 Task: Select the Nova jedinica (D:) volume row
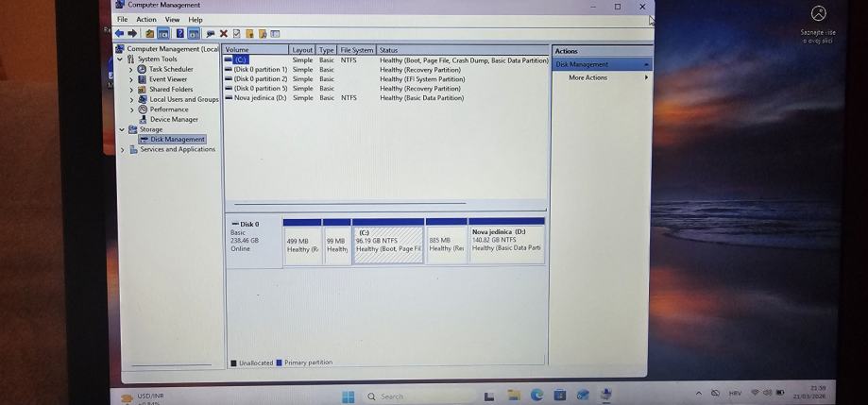click(x=386, y=98)
